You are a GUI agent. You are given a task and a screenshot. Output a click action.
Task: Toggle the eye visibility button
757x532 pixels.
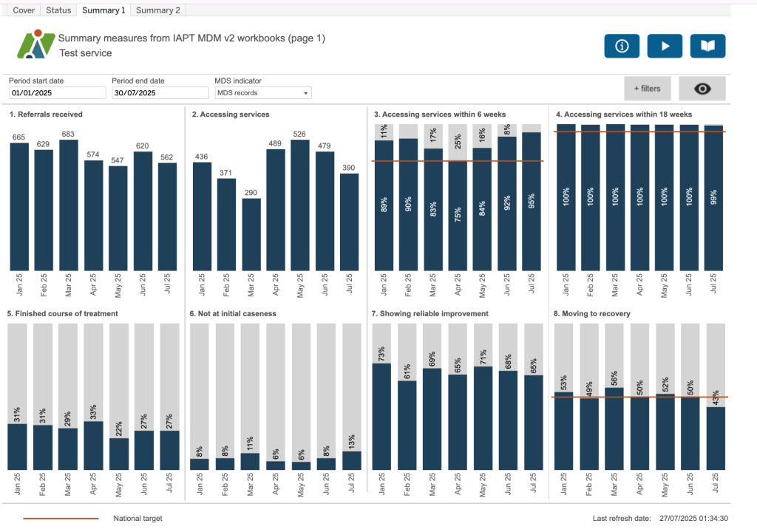coord(702,89)
